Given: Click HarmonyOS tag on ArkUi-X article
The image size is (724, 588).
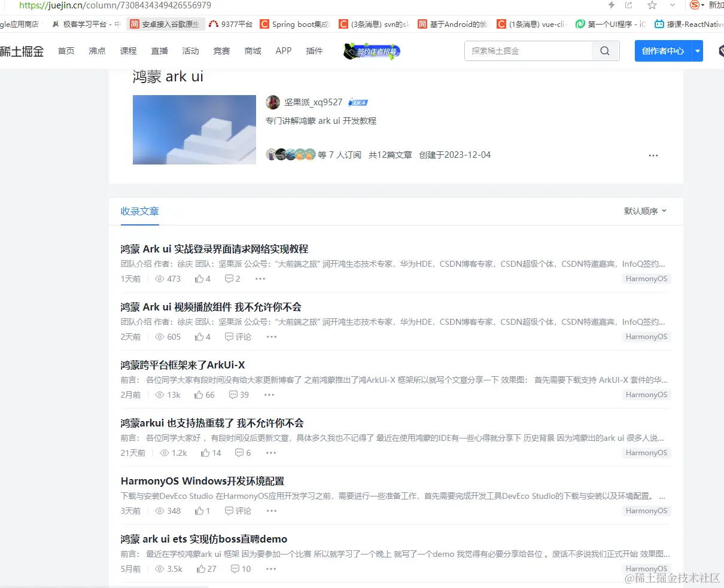Looking at the screenshot, I should coord(646,395).
